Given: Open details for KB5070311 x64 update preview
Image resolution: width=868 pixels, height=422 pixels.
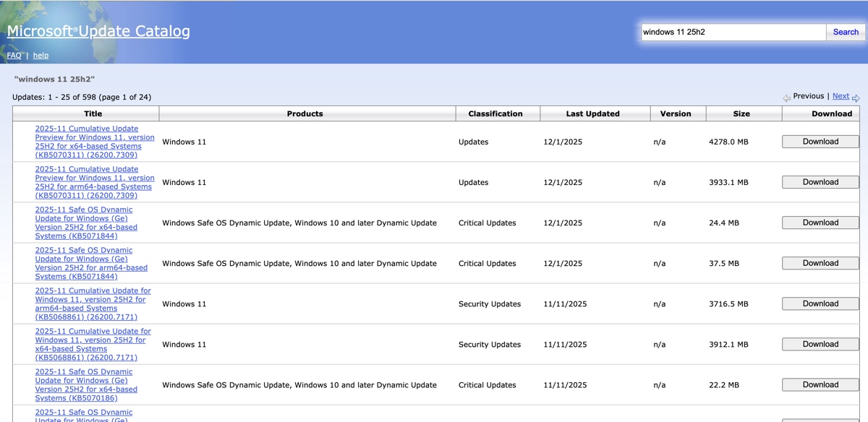Looking at the screenshot, I should 94,141.
